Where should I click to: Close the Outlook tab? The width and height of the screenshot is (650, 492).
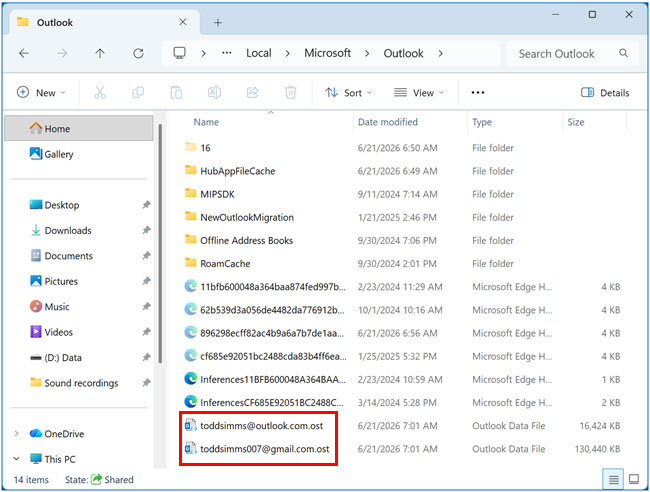pyautogui.click(x=183, y=22)
